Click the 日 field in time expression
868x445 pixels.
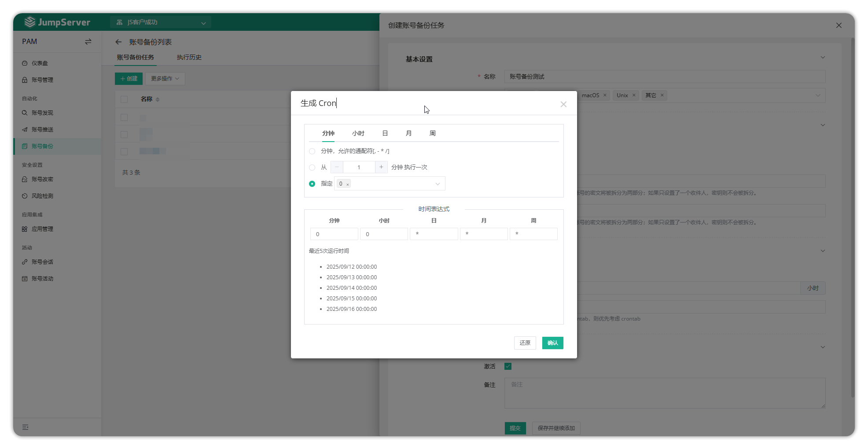[x=434, y=234]
